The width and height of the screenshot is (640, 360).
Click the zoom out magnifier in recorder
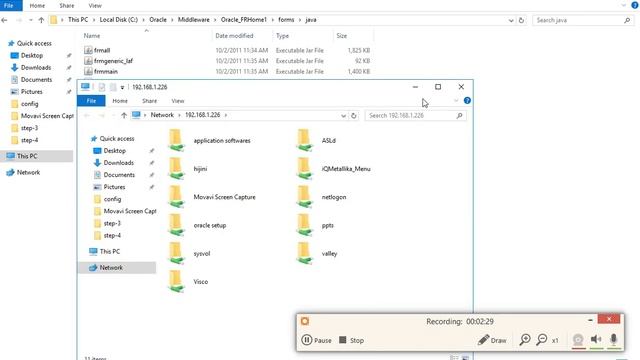coord(542,340)
